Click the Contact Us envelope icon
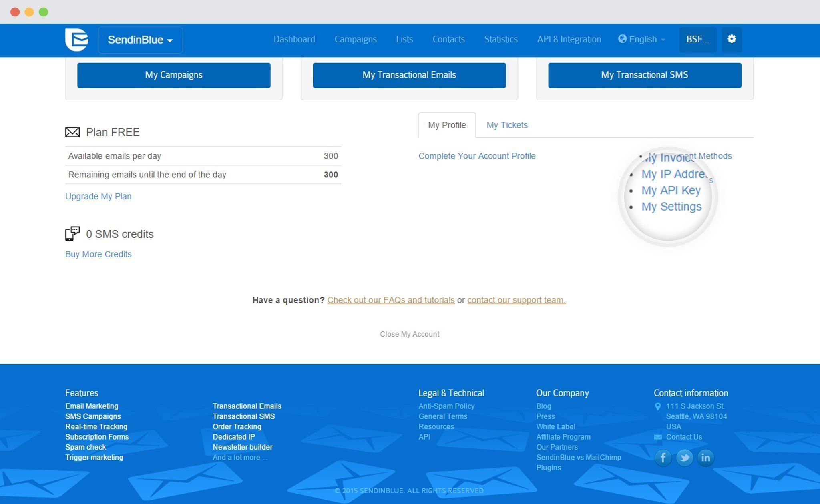Viewport: 820px width, 504px height. (657, 437)
